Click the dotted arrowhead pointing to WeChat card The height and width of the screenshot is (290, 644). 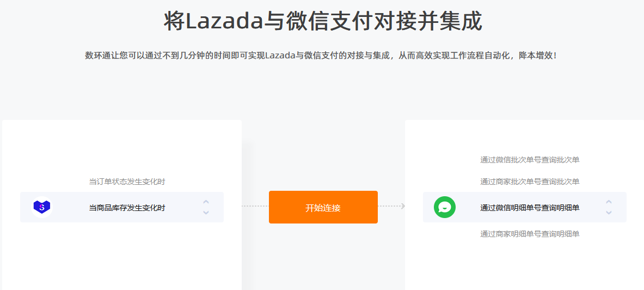pos(403,206)
